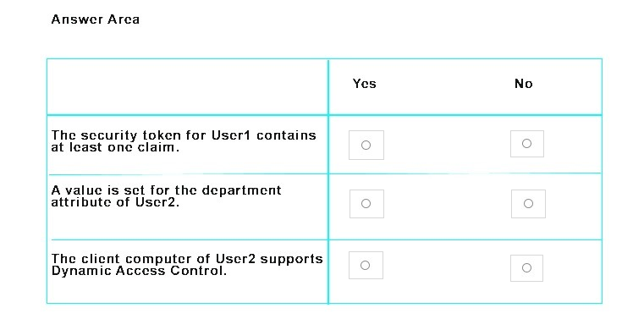Select No for User1 security token claim
Screen dimensions: 644x330
pyautogui.click(x=527, y=144)
